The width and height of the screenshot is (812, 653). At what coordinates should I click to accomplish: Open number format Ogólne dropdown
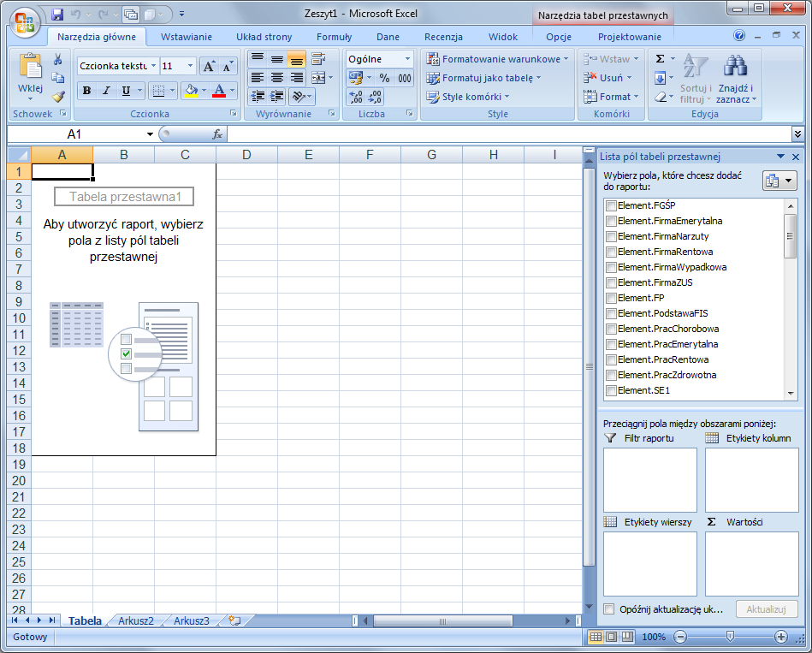coord(407,59)
